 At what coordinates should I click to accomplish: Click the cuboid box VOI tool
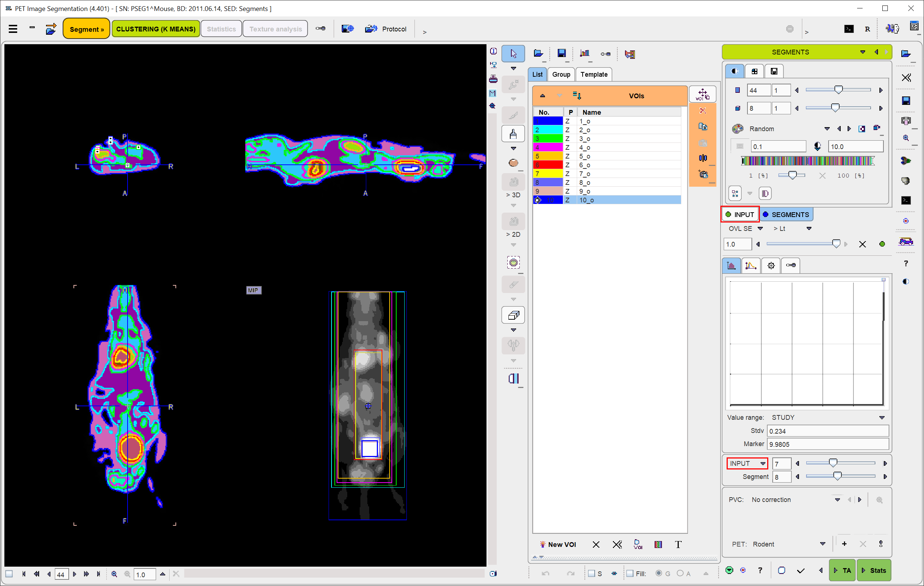pyautogui.click(x=513, y=315)
